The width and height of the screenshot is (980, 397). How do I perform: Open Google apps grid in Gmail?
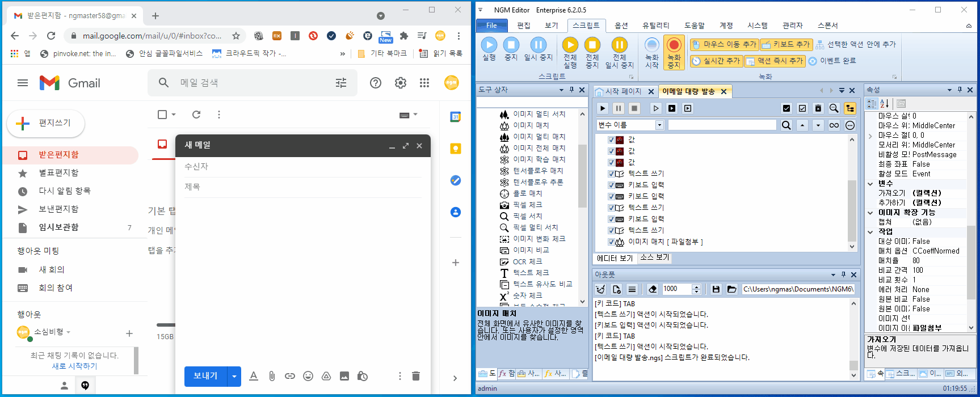point(424,83)
